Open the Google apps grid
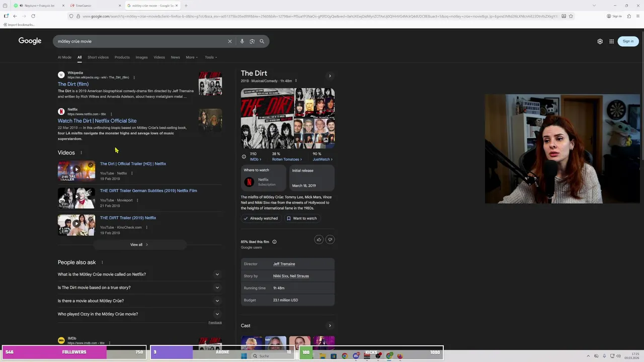 pyautogui.click(x=611, y=41)
